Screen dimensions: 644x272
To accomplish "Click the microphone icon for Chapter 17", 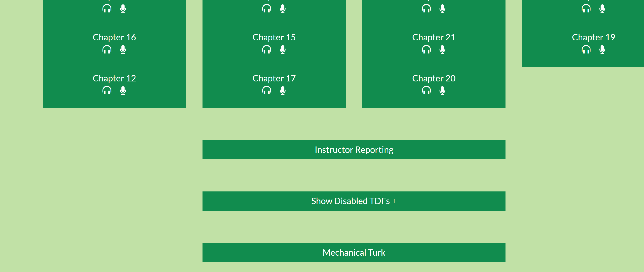I will [x=282, y=90].
